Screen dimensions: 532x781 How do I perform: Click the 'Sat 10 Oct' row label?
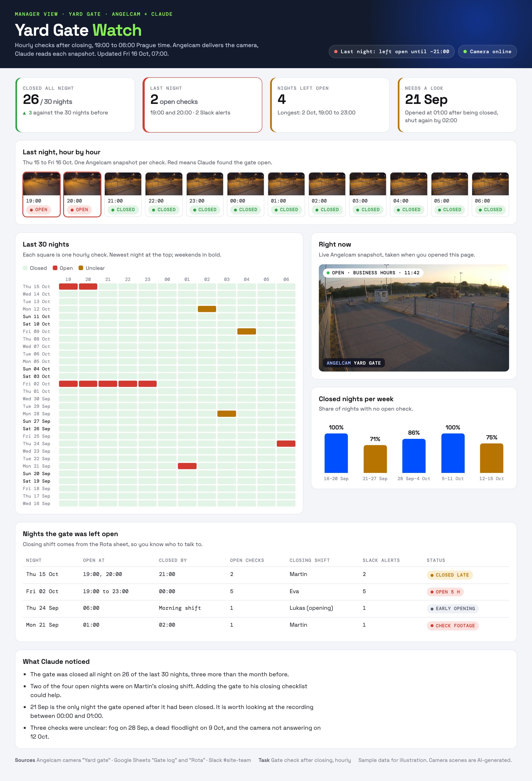tap(36, 324)
